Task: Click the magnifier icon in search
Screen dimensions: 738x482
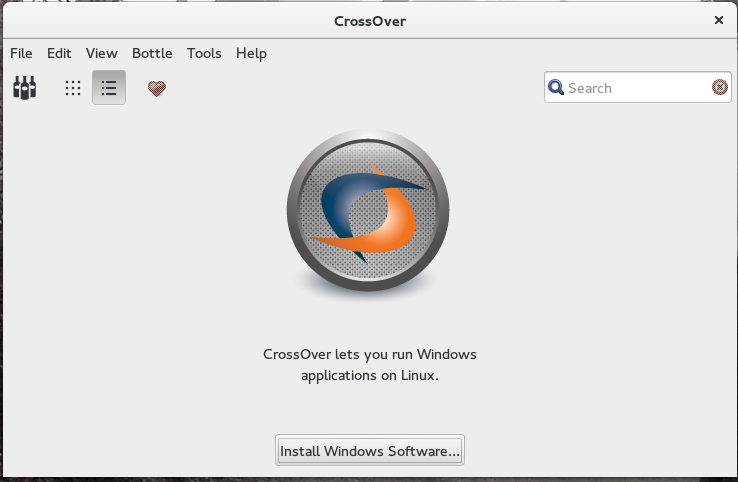Action: pyautogui.click(x=556, y=87)
